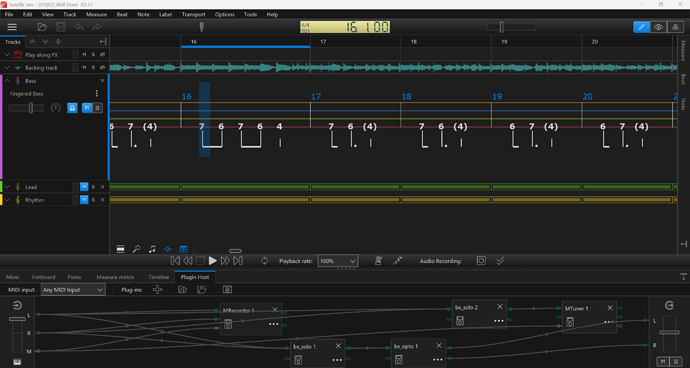Open the tuning fork tuner
This screenshot has height=368, width=690.
202,27
